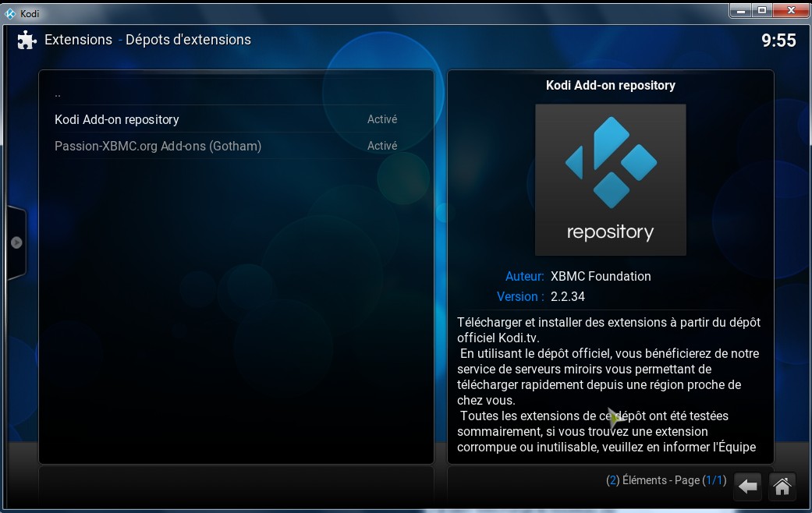The height and width of the screenshot is (513, 812).
Task: Click the 9:55 clock display
Action: (x=778, y=41)
